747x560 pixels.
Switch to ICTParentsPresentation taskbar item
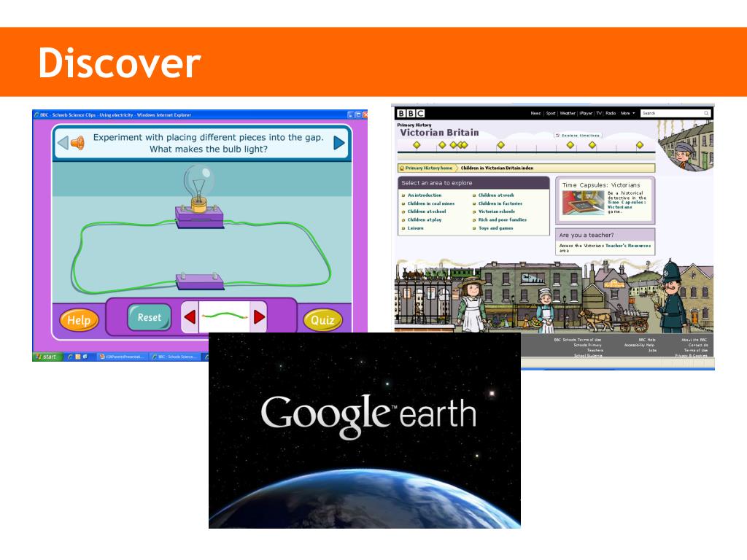click(x=122, y=356)
